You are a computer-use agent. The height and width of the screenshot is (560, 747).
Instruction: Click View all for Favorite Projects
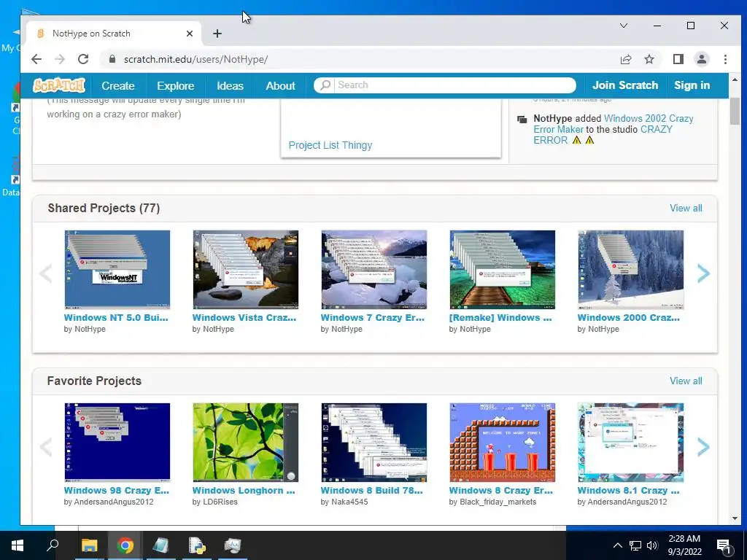coord(686,381)
